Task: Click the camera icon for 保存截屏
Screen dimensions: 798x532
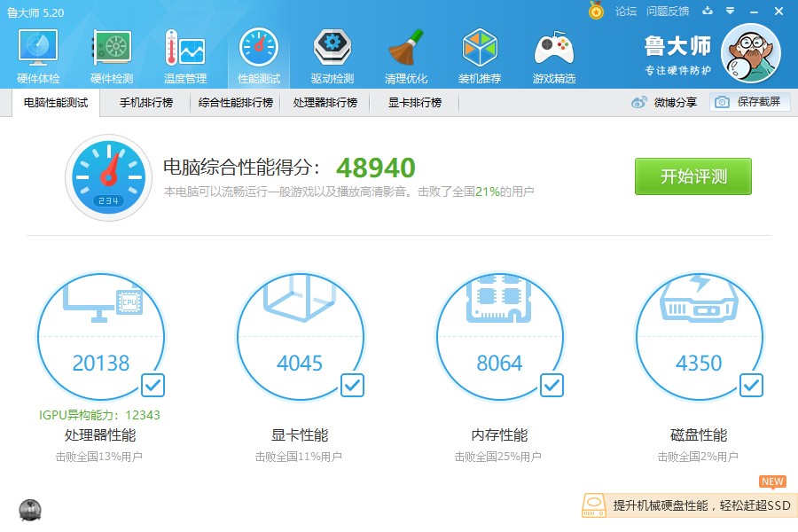Action: click(x=722, y=102)
